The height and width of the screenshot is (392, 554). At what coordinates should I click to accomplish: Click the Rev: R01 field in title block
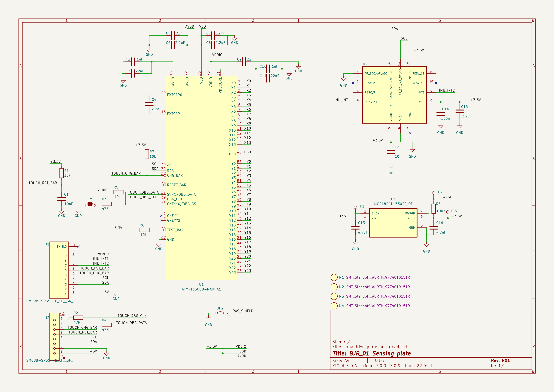pos(500,360)
